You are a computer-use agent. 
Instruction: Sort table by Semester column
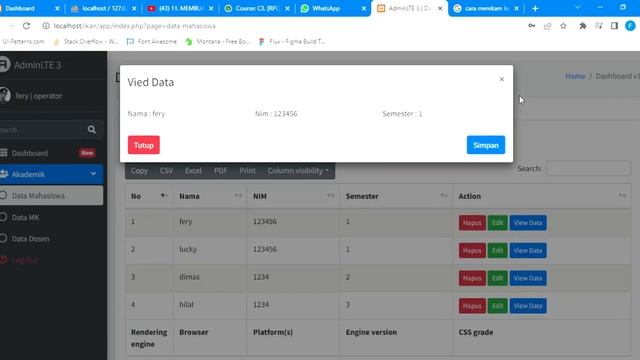(x=396, y=196)
